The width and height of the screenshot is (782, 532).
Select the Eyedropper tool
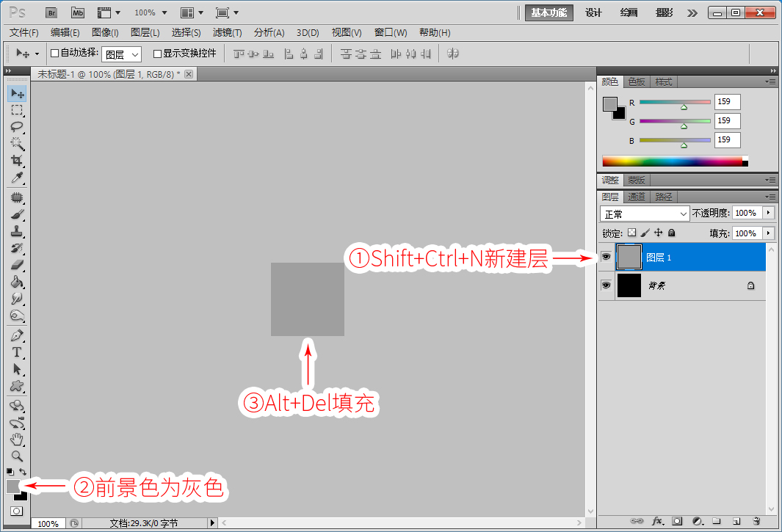(17, 178)
